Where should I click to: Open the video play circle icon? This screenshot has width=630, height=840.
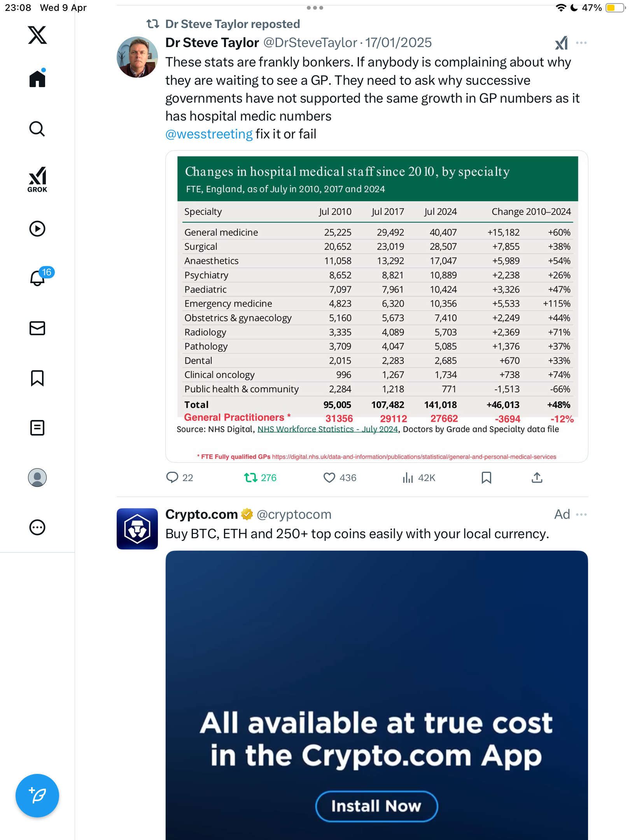point(37,229)
